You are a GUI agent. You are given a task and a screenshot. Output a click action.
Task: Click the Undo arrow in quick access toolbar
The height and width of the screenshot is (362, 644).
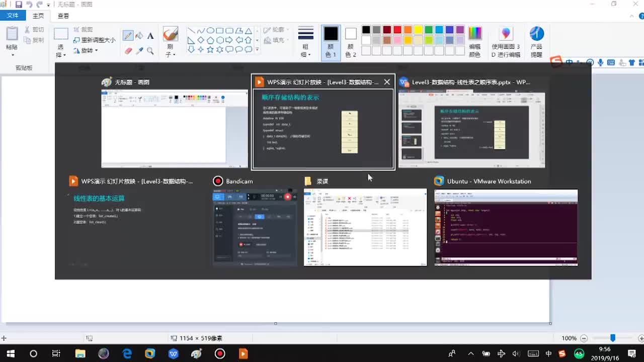pyautogui.click(x=29, y=5)
